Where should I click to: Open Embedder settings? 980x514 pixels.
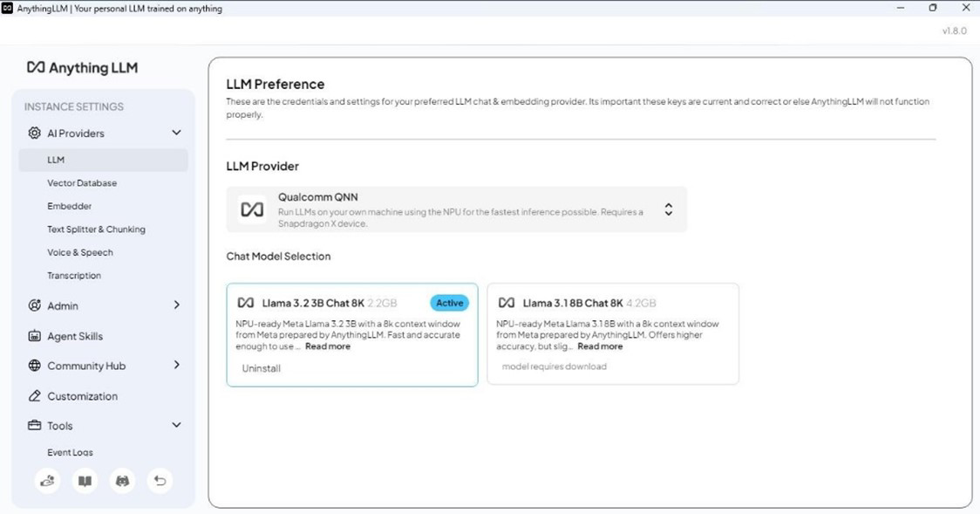click(70, 206)
